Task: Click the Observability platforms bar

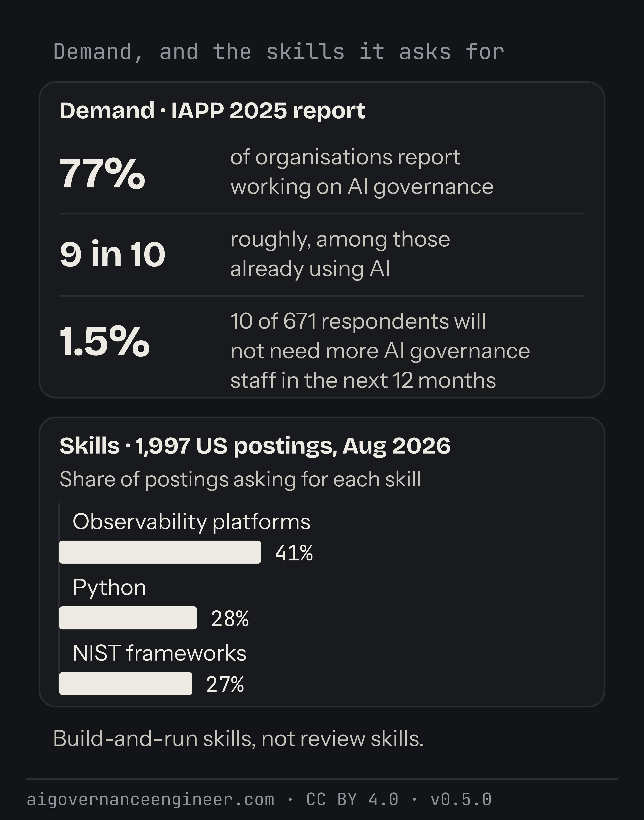Action: tap(160, 552)
